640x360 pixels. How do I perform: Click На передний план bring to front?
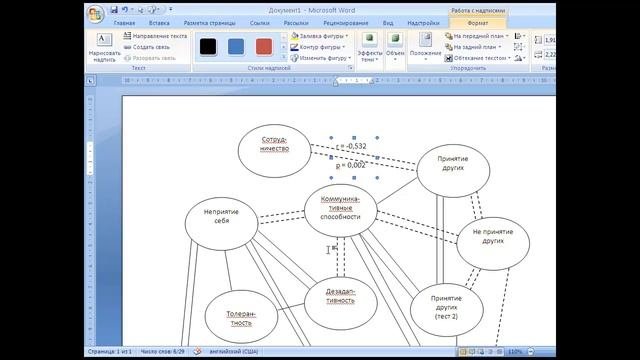[474, 36]
